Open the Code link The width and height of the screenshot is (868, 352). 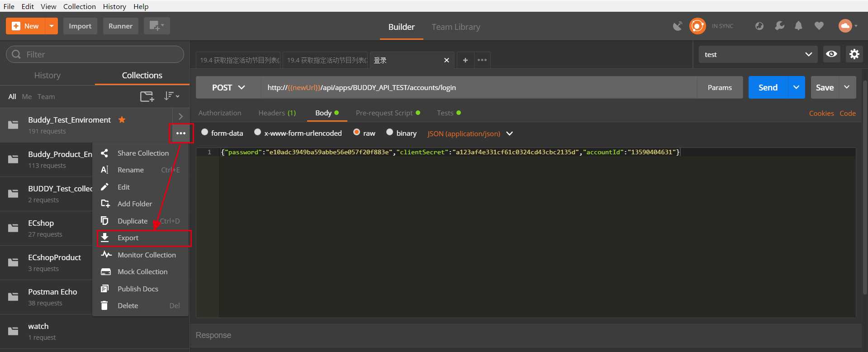click(x=848, y=114)
